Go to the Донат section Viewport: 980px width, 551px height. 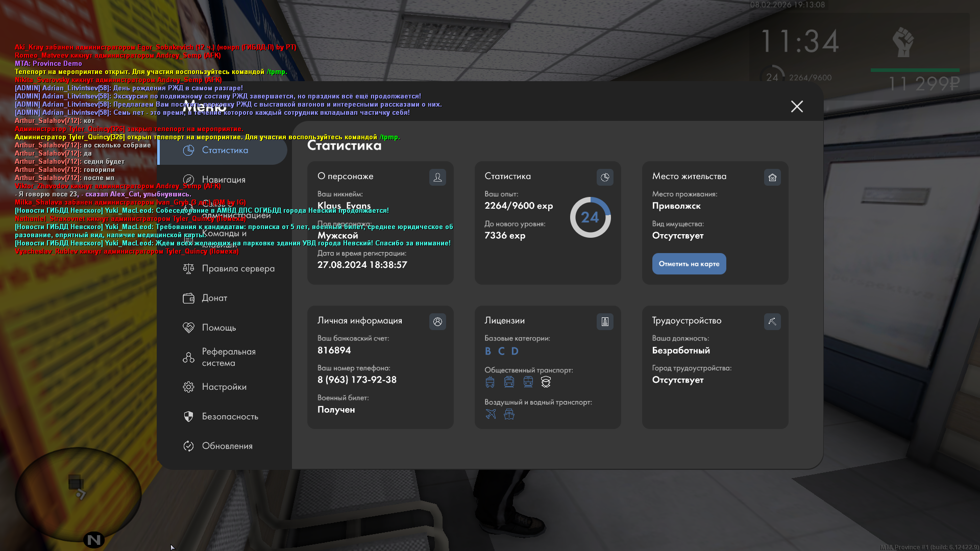click(x=214, y=298)
